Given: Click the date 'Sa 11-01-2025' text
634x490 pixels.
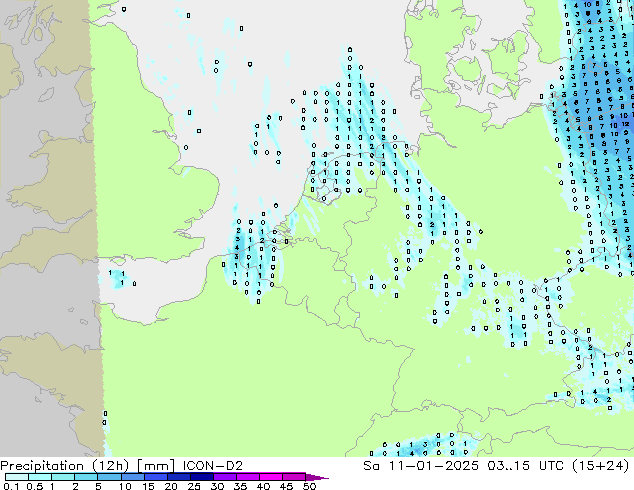Looking at the screenshot, I should click(x=421, y=465).
